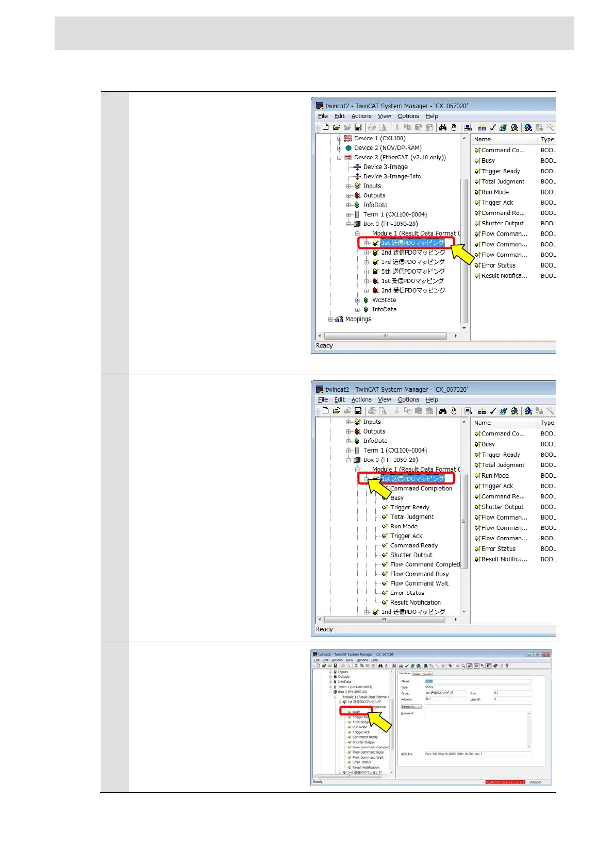
Task: Click Open folder icon in top screenshot toolbar
Action: click(x=336, y=127)
